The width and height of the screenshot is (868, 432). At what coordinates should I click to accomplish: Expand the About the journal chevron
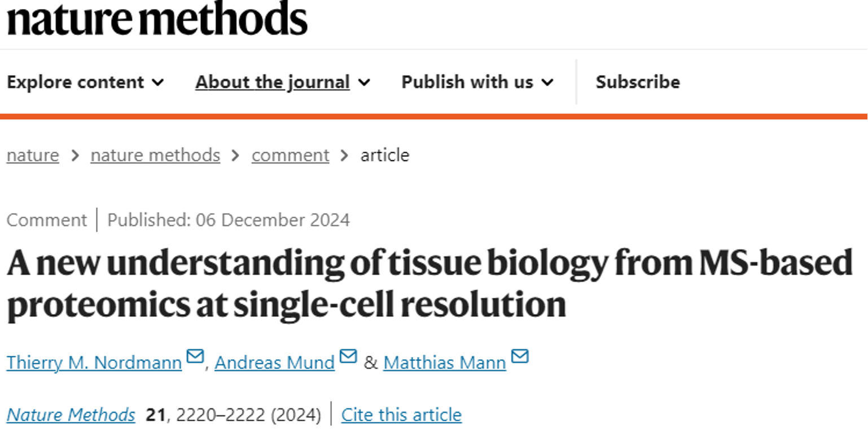[364, 82]
